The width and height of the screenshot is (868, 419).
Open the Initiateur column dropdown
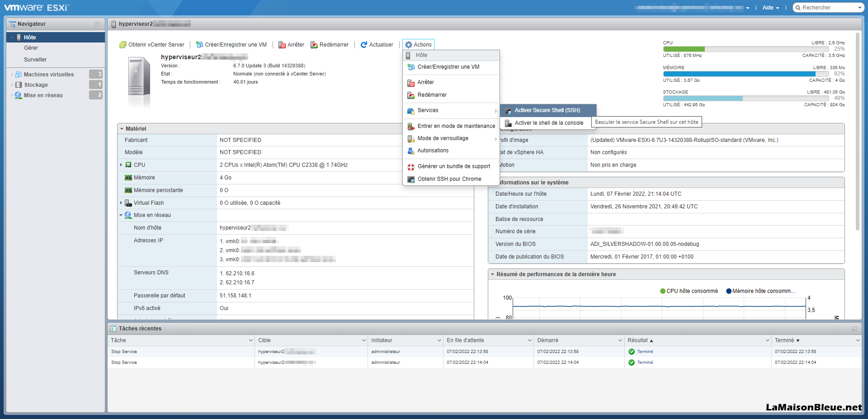click(x=439, y=340)
